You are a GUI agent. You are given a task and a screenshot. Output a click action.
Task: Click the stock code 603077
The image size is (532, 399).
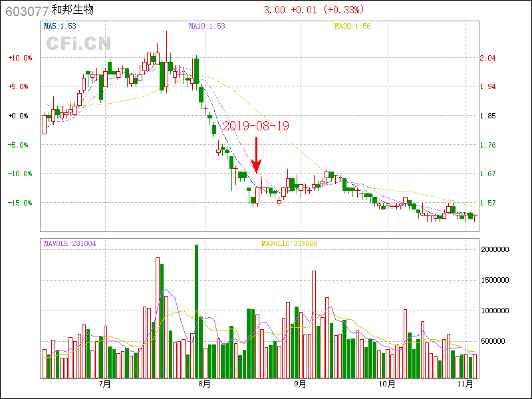[x=26, y=11]
